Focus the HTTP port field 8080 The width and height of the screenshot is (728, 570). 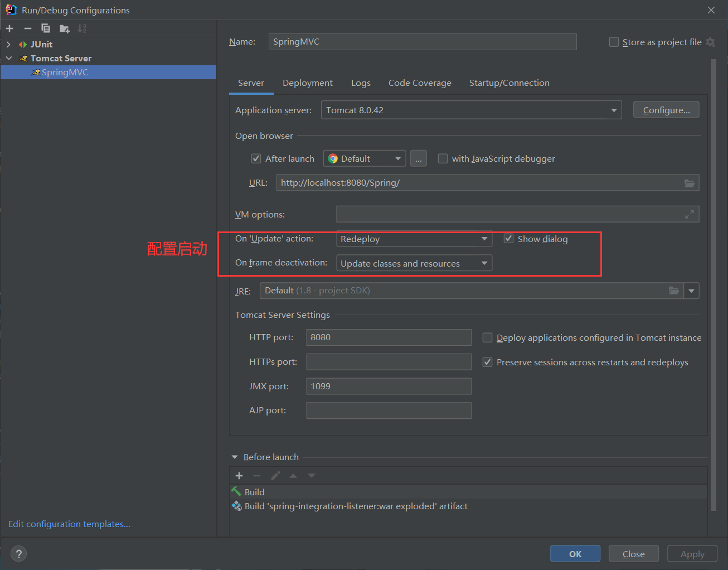(x=389, y=337)
